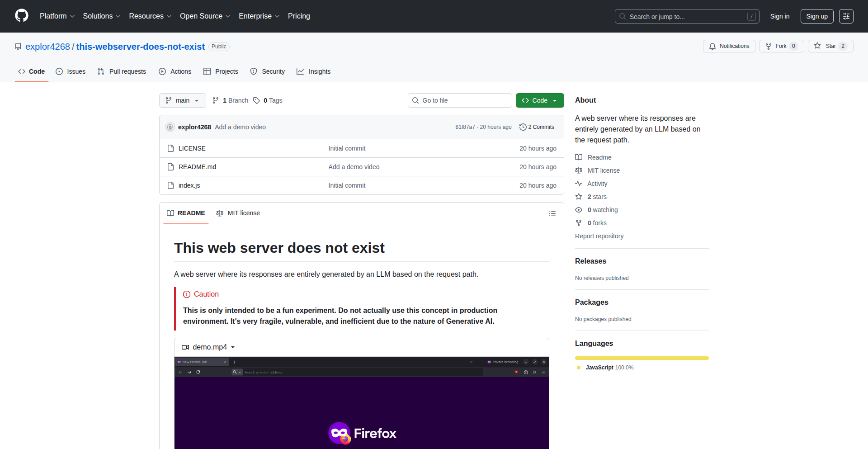Switch to the MIT license tab

coord(238,213)
